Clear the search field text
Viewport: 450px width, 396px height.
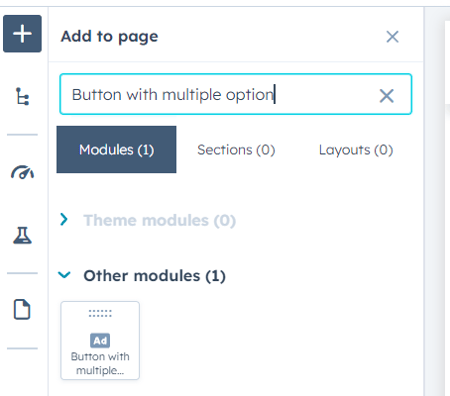click(x=387, y=96)
